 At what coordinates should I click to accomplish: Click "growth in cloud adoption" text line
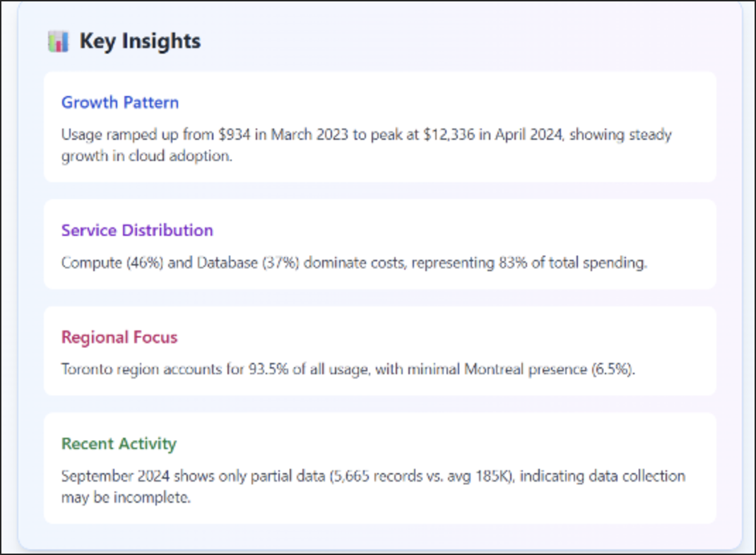point(146,157)
